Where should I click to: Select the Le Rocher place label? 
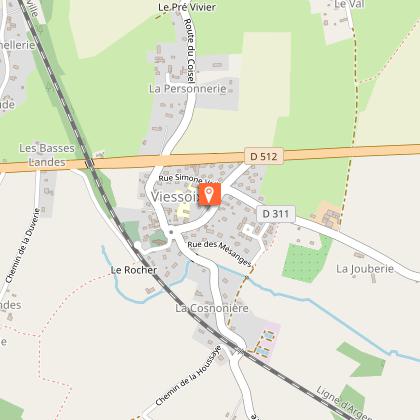coord(134,270)
